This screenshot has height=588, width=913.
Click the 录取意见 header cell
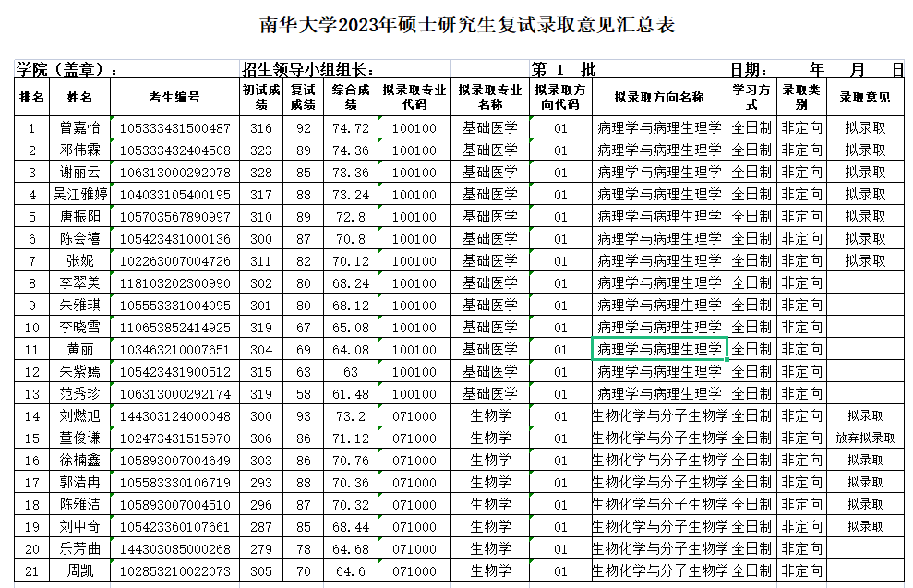tap(865, 98)
